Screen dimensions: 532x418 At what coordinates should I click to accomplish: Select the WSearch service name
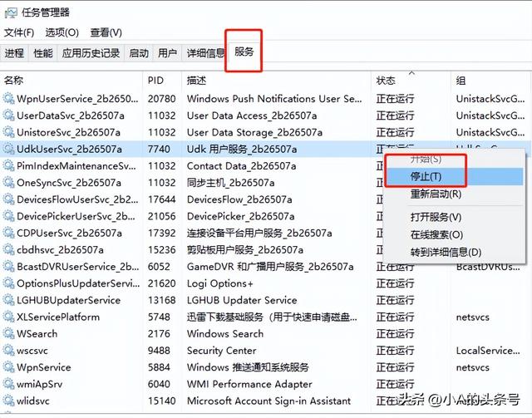point(37,333)
